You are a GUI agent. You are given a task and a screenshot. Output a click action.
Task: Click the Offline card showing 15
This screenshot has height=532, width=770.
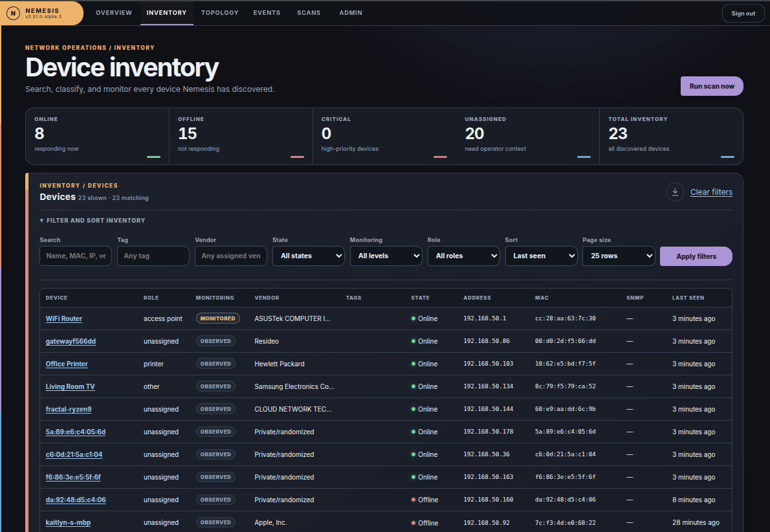tap(241, 136)
